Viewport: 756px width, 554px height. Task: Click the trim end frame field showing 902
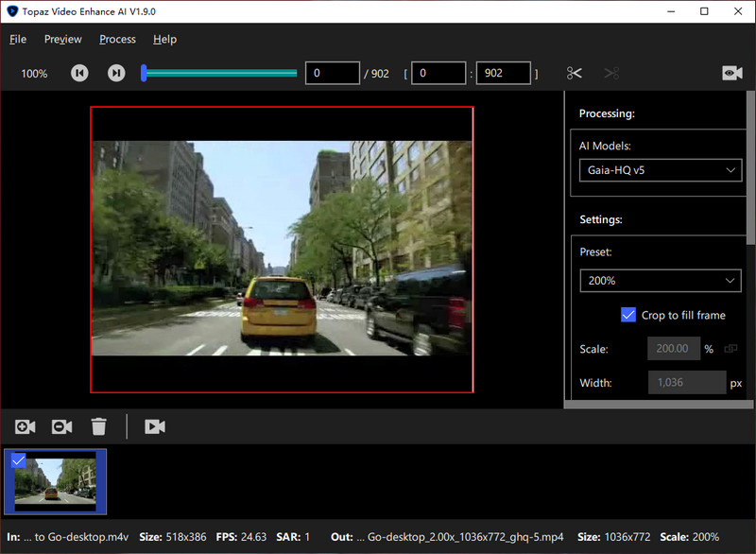[x=504, y=74]
